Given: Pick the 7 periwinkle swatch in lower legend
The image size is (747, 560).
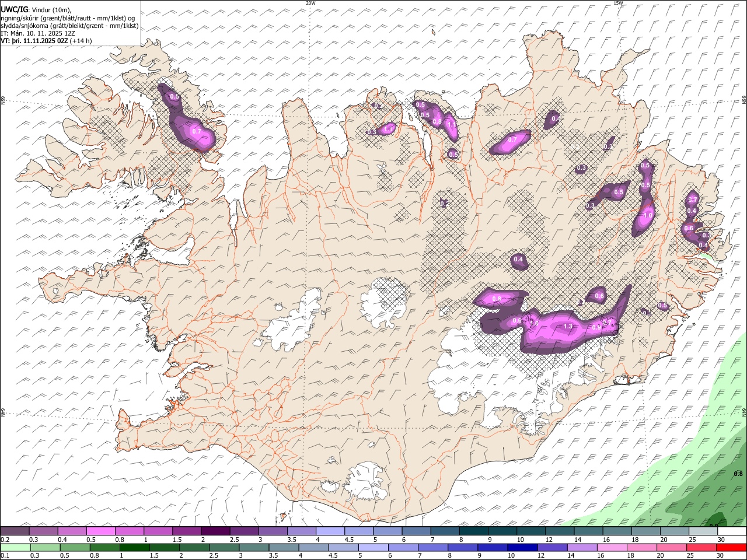Looking at the screenshot, I should pyautogui.click(x=433, y=548).
